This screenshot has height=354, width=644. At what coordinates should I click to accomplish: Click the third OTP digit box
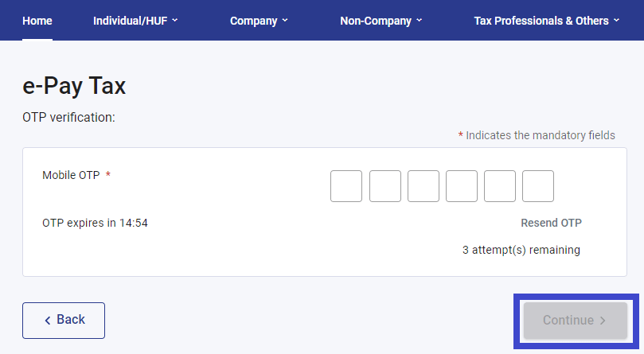coord(423,186)
